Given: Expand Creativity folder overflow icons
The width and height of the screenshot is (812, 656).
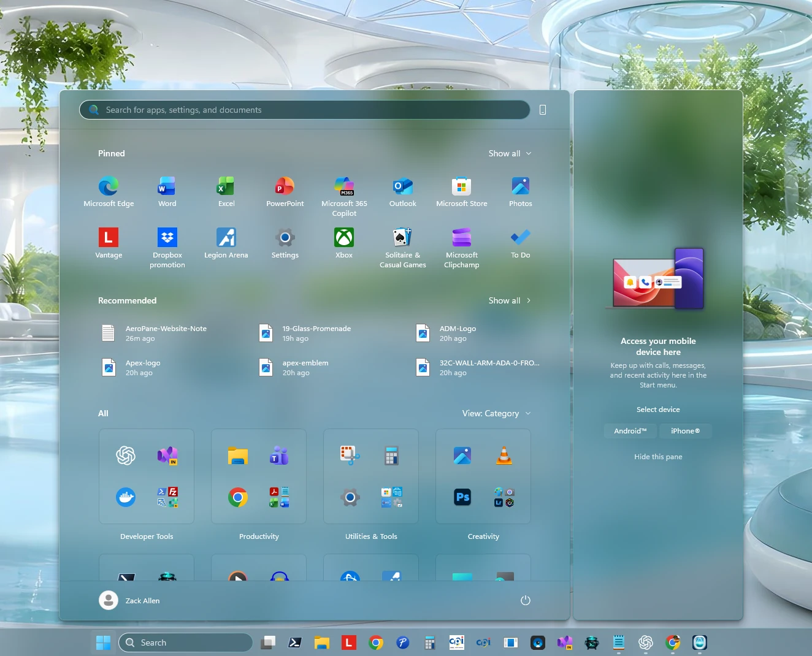Looking at the screenshot, I should [504, 497].
